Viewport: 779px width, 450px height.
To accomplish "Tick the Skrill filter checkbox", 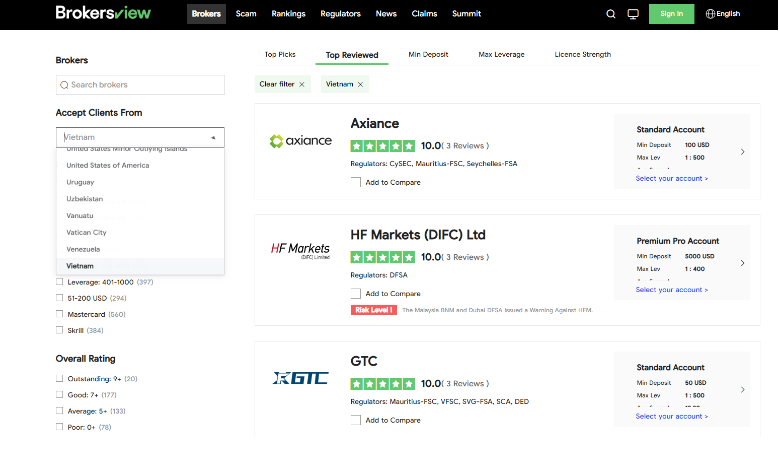I will [x=60, y=330].
